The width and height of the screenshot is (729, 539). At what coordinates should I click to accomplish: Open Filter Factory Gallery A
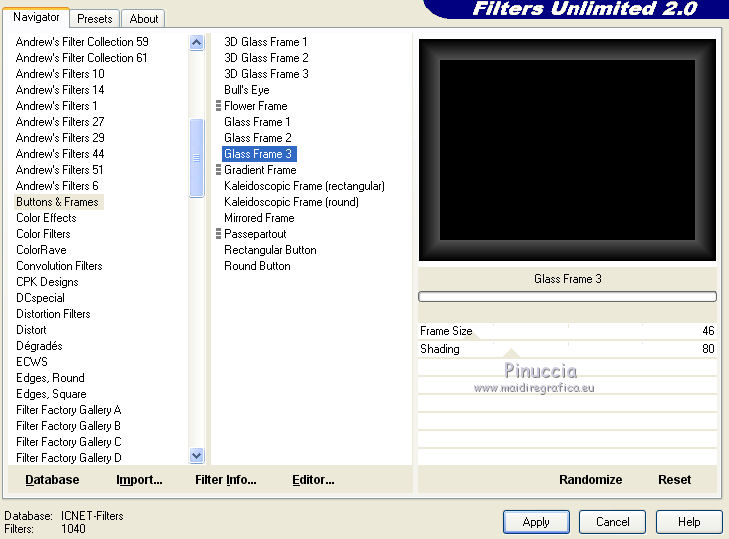(68, 410)
